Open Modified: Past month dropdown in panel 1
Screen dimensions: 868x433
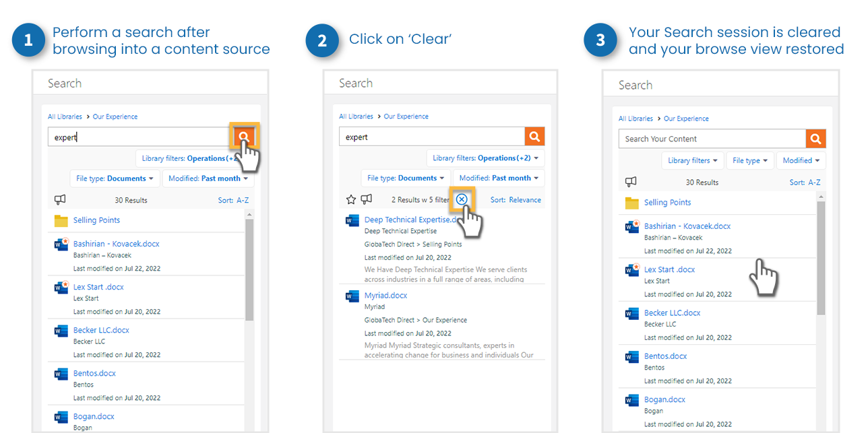tap(208, 178)
